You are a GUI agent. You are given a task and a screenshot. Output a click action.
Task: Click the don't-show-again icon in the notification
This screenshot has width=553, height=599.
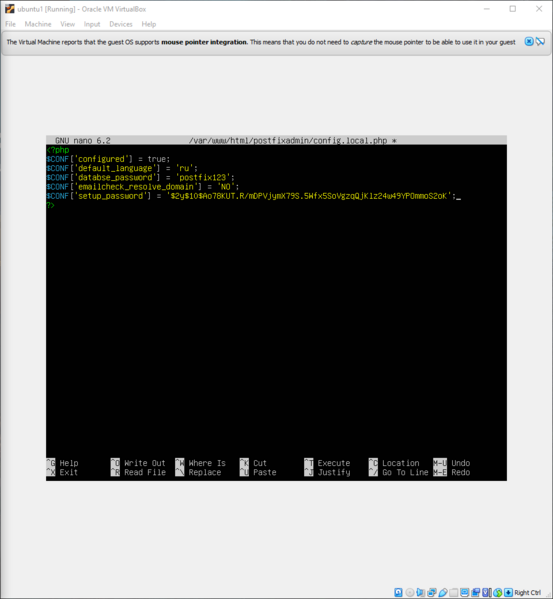[x=540, y=42]
